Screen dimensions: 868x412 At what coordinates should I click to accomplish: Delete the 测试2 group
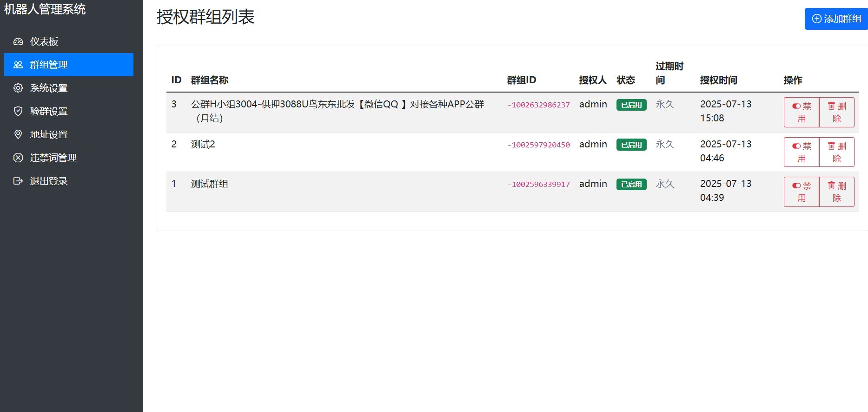click(x=836, y=152)
